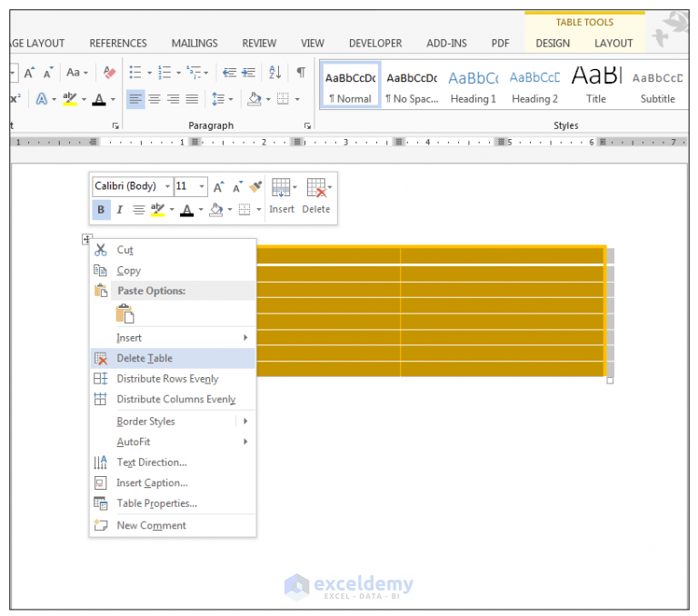
Task: Select Align Right in ribbon
Action: click(x=174, y=99)
